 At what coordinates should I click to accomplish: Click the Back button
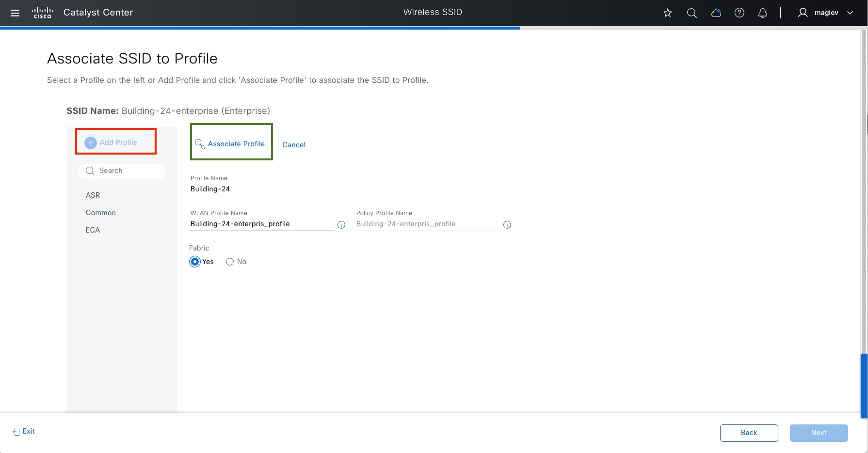(x=749, y=433)
